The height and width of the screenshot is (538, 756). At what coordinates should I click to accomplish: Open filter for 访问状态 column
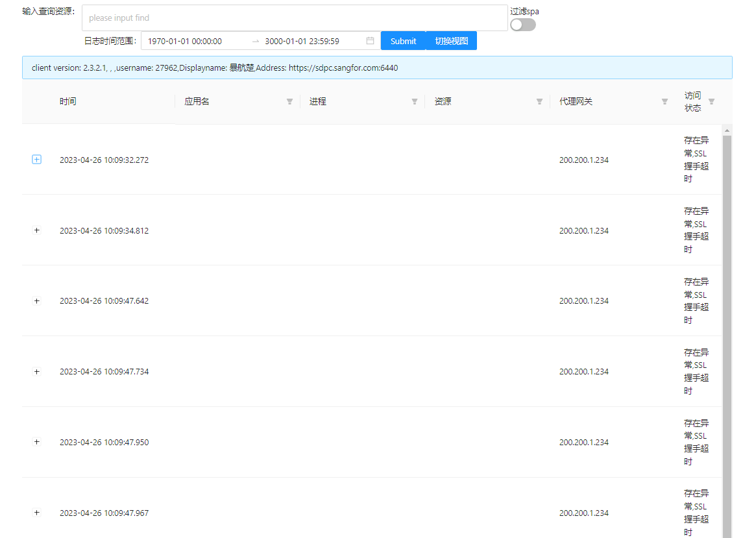[x=711, y=102]
